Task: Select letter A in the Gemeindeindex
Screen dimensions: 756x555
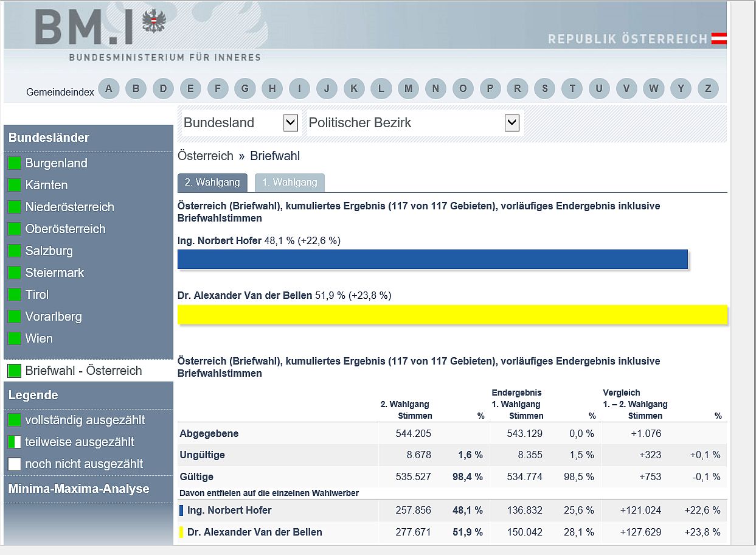Action: point(108,89)
